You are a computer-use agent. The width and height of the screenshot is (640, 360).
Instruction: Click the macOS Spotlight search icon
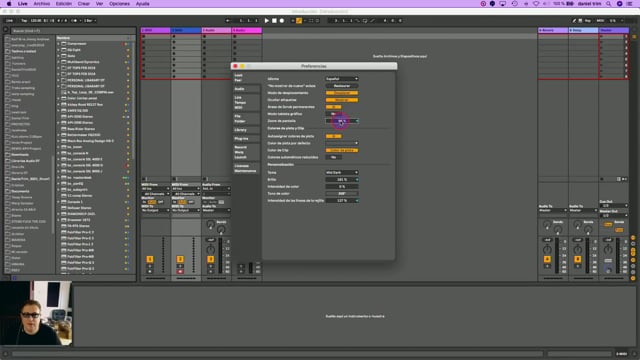609,4
